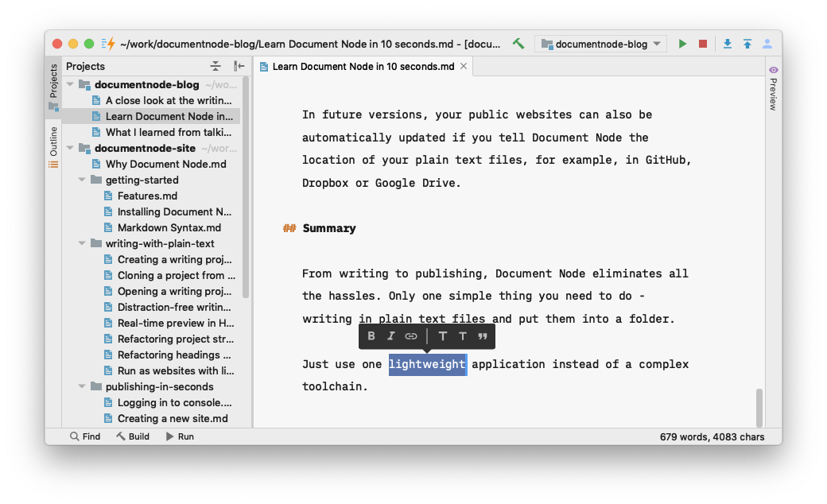
Task: Select the publishing-in-seconds folder name
Action: [x=159, y=386]
